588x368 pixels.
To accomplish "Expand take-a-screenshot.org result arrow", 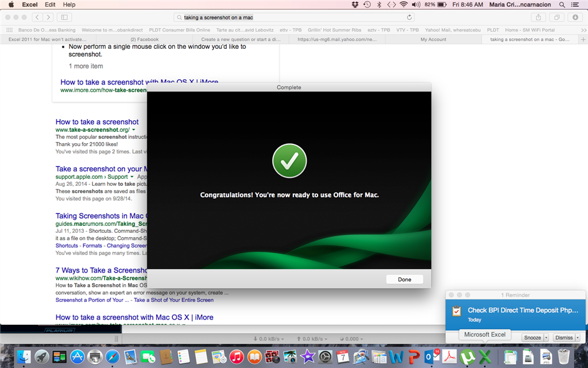I will tap(133, 130).
